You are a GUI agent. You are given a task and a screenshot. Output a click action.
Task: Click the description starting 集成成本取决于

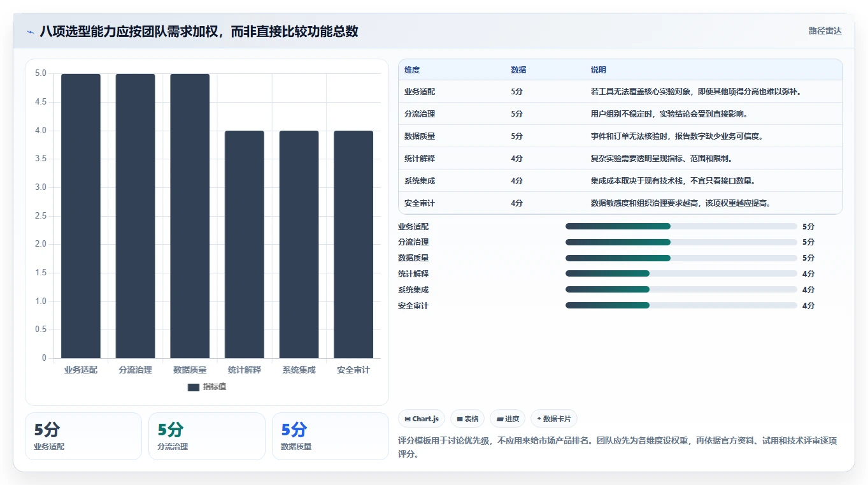click(x=673, y=181)
